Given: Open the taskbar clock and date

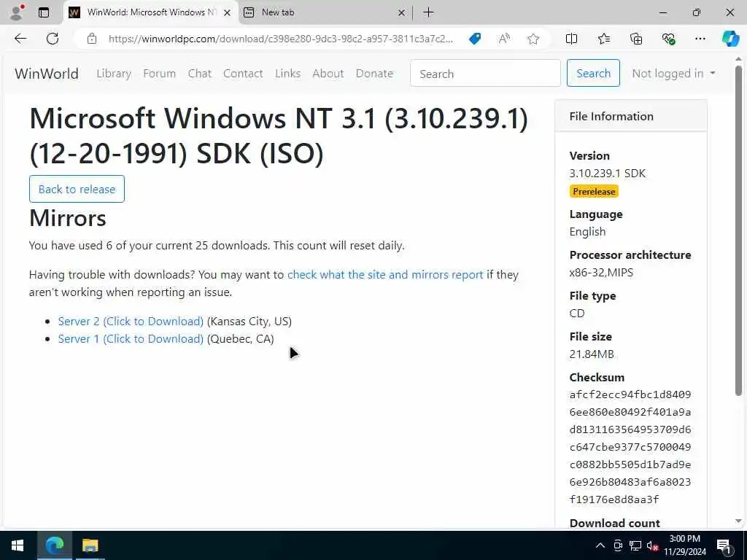Looking at the screenshot, I should click(684, 545).
